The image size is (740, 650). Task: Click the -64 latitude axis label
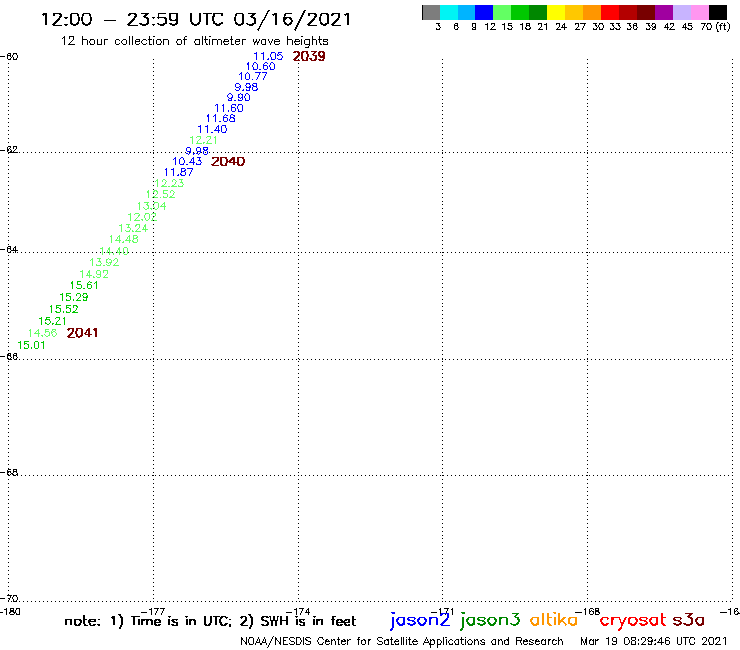(x=9, y=249)
